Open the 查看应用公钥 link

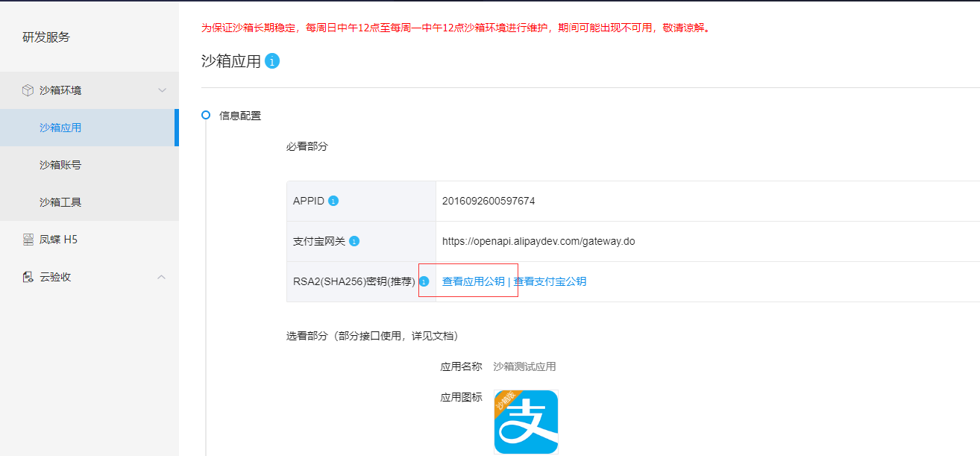[474, 281]
